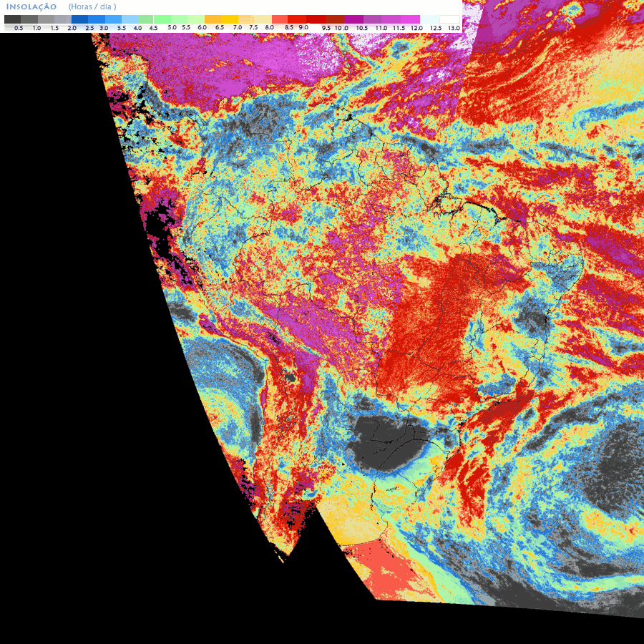Click the '9.5' legend value
Viewport: 644px width, 644px height.
[326, 28]
